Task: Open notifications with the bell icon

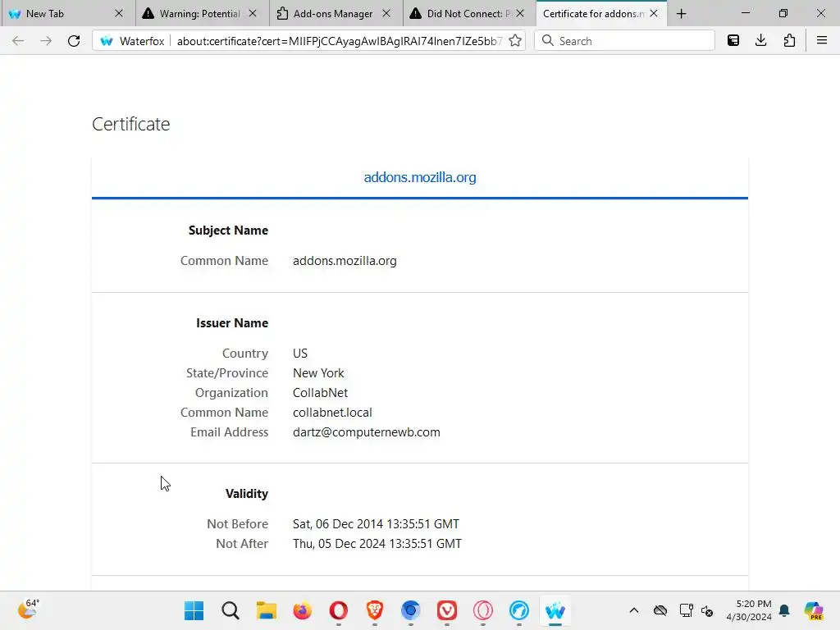Action: (784, 610)
